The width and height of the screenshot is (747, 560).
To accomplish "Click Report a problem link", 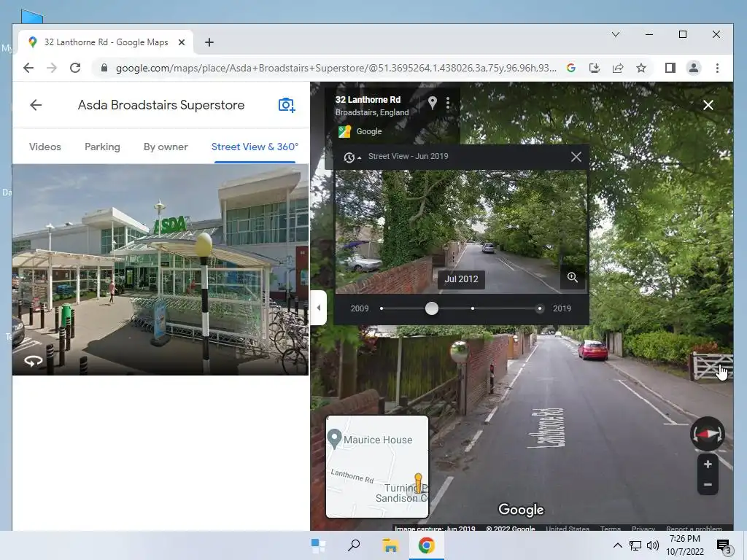I will [694, 529].
